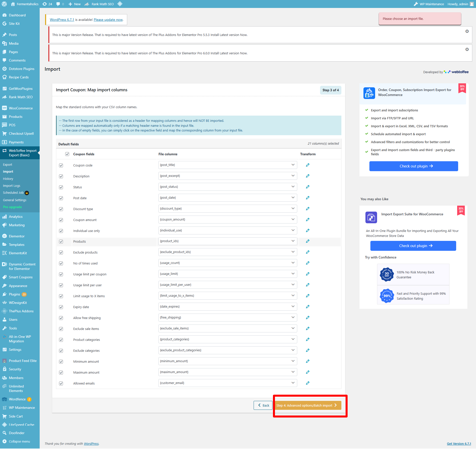
Task: Edit transform for Exclude products row
Action: (308, 252)
